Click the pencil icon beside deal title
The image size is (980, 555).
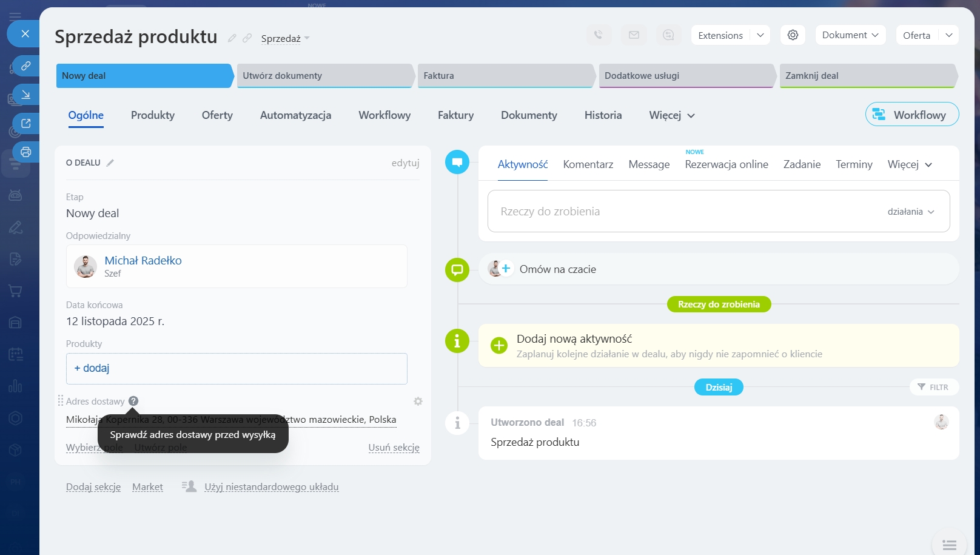click(232, 38)
